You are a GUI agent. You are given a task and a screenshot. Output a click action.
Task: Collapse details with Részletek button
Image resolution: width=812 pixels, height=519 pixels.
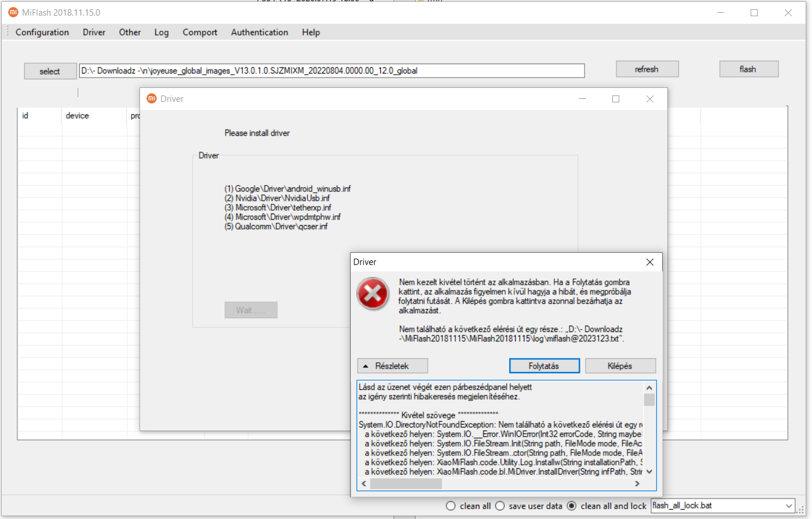coord(392,366)
